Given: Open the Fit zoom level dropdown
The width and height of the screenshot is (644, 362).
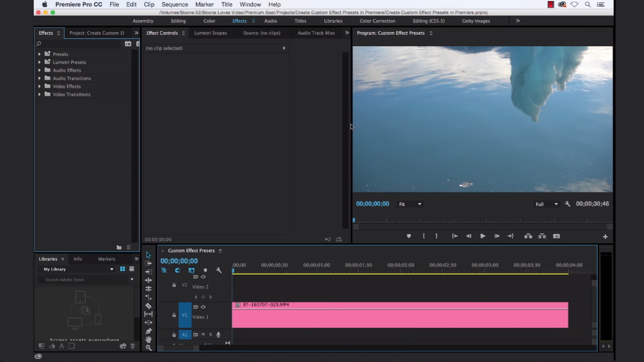Looking at the screenshot, I should click(x=410, y=204).
